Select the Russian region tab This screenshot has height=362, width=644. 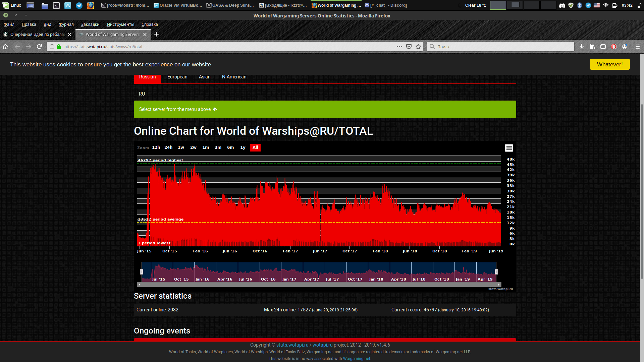tap(148, 77)
